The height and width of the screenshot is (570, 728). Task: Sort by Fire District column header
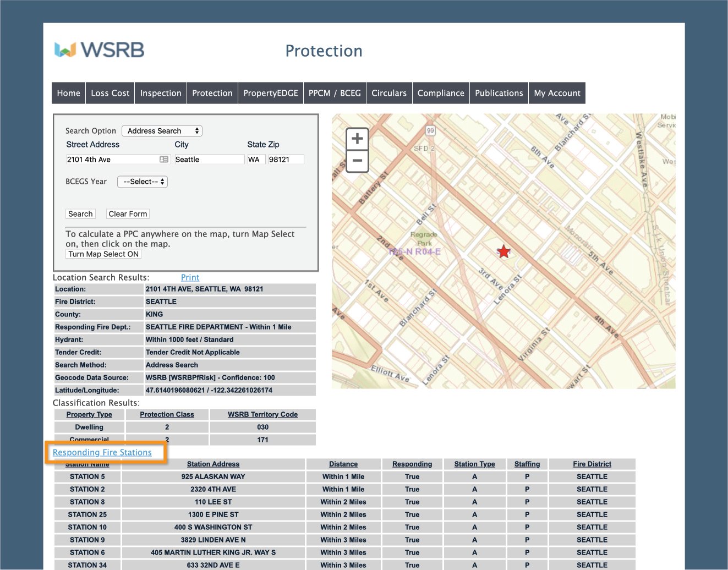tap(592, 464)
